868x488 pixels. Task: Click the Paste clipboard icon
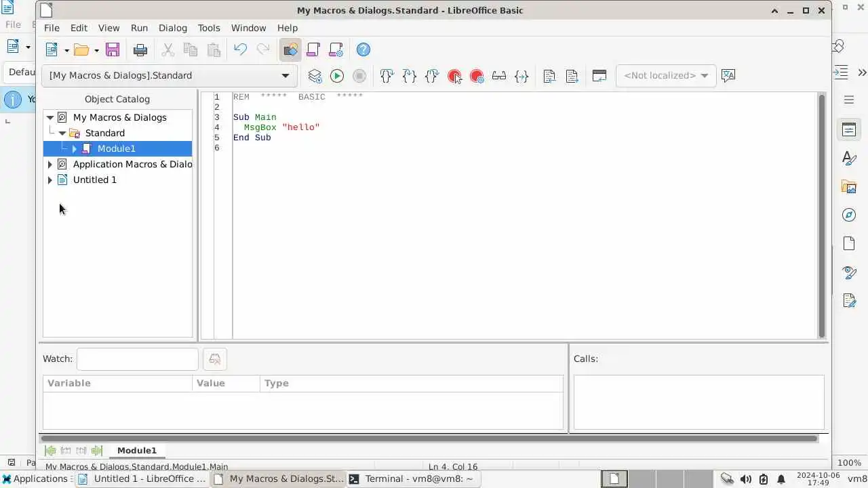[x=214, y=49]
